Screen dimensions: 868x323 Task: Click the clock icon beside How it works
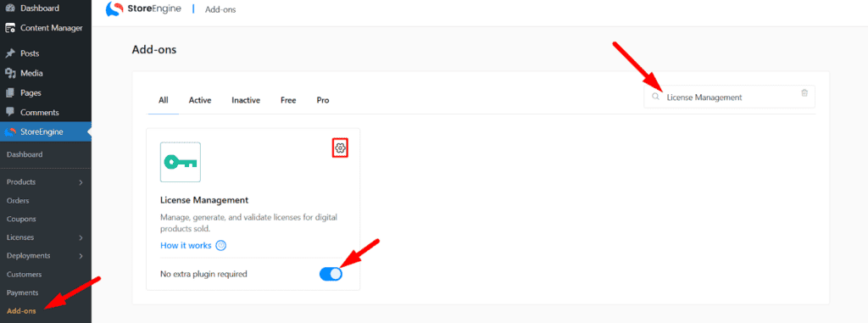[x=221, y=246]
